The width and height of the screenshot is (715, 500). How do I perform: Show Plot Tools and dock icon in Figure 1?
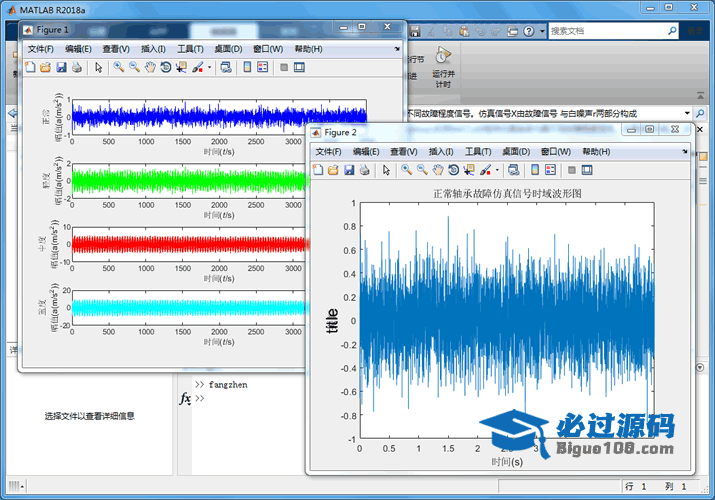299,67
